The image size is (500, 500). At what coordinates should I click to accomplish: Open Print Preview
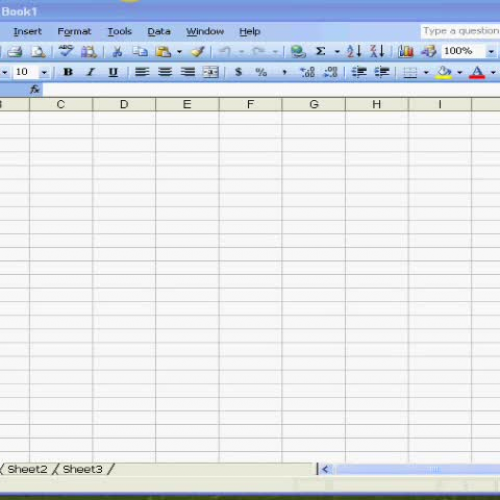[x=38, y=52]
